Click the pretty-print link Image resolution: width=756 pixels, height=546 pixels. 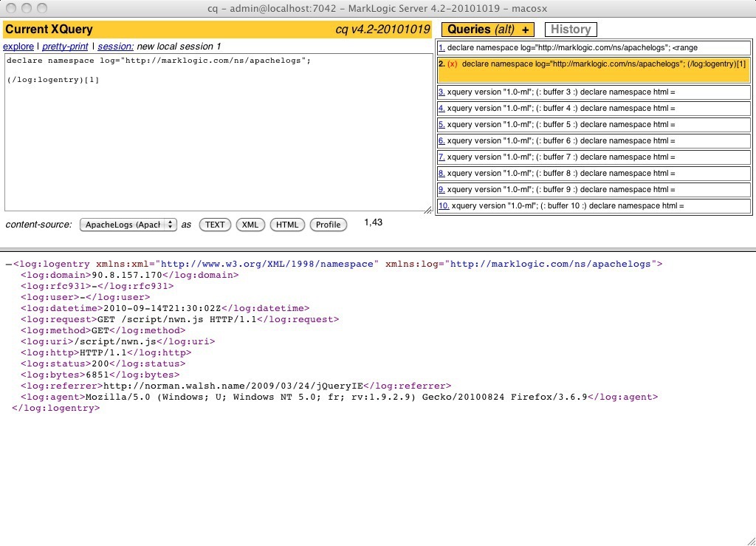tap(65, 47)
